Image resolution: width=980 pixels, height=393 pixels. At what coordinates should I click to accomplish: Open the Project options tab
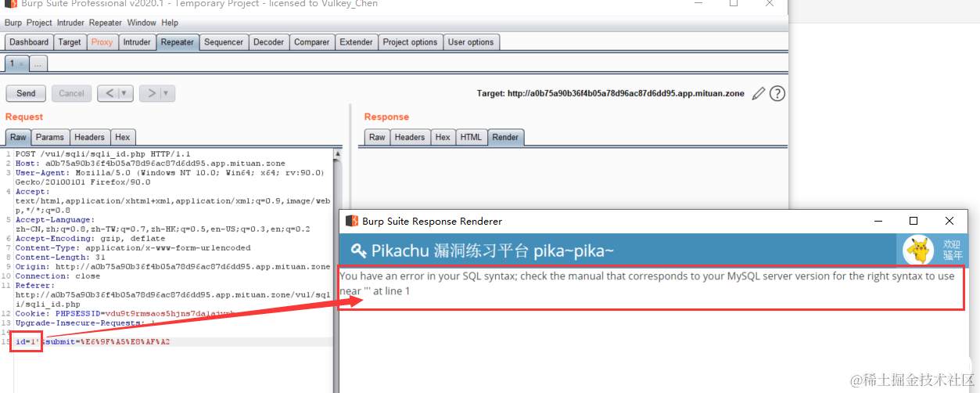tap(410, 42)
